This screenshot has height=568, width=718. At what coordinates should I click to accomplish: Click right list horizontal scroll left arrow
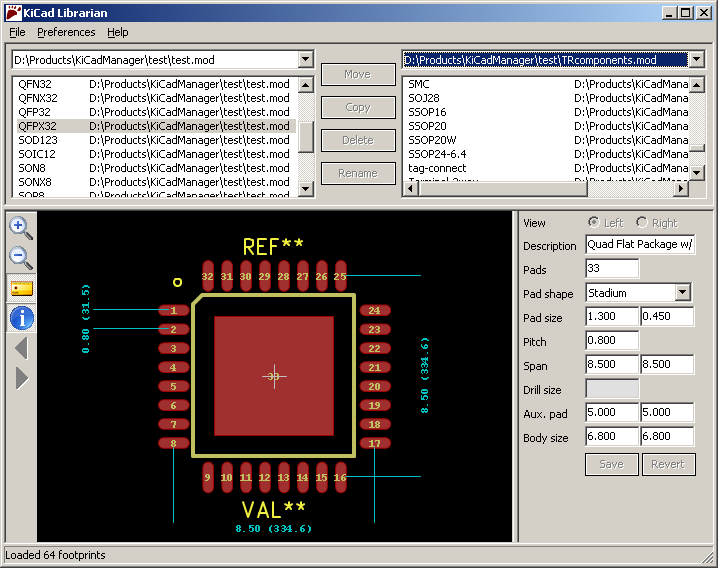click(410, 188)
